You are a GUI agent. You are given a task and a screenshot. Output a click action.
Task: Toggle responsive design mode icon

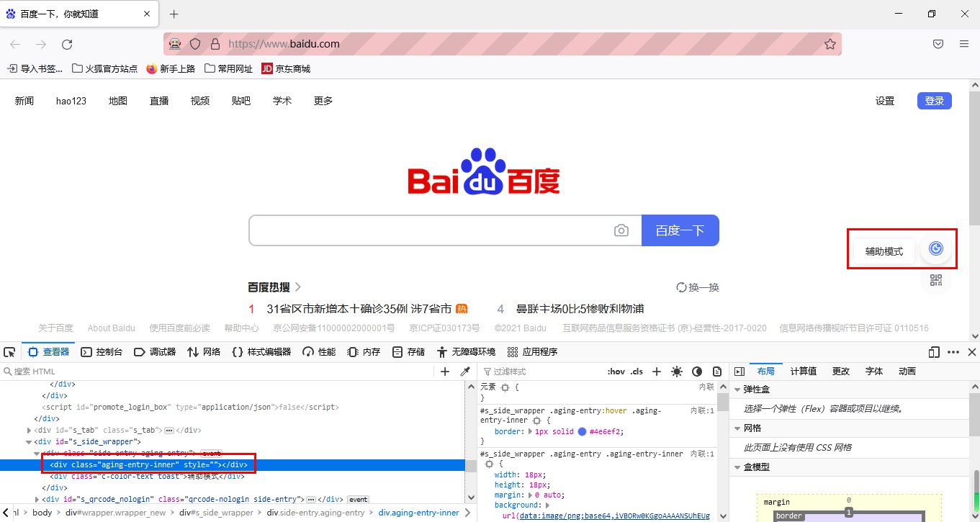(x=935, y=352)
